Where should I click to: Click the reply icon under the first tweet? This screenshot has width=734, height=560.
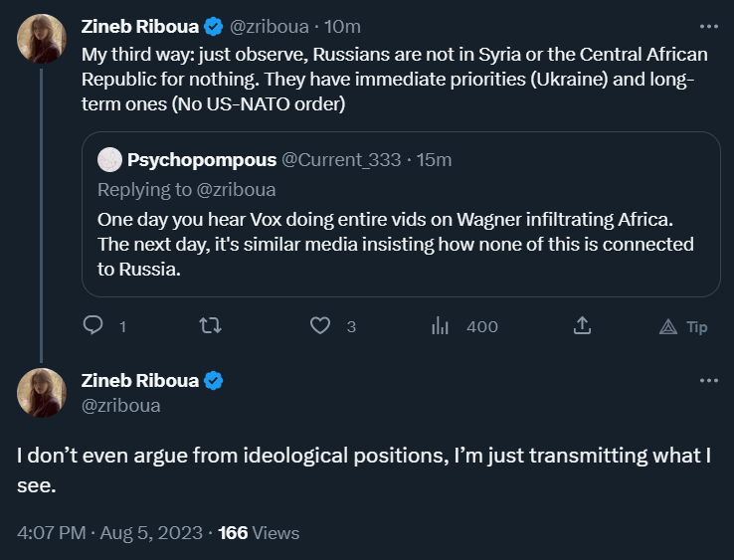[x=92, y=326]
